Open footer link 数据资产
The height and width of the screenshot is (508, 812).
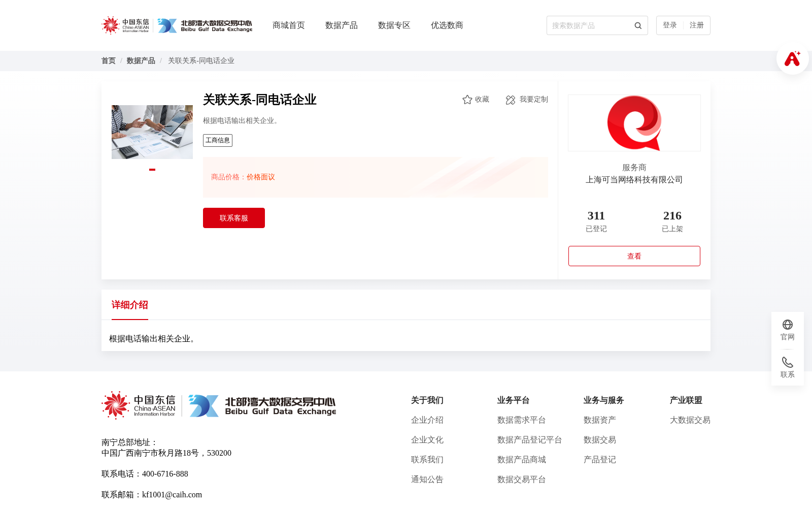tap(600, 420)
